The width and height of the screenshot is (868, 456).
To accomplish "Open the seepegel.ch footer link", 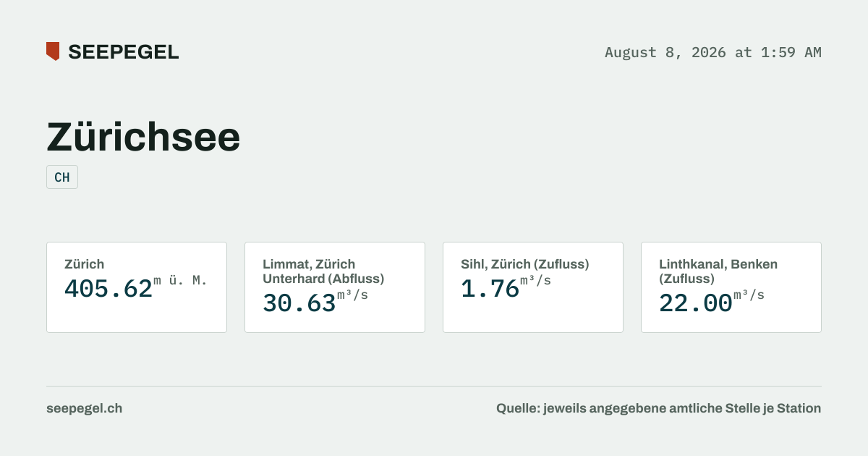I will coord(84,408).
